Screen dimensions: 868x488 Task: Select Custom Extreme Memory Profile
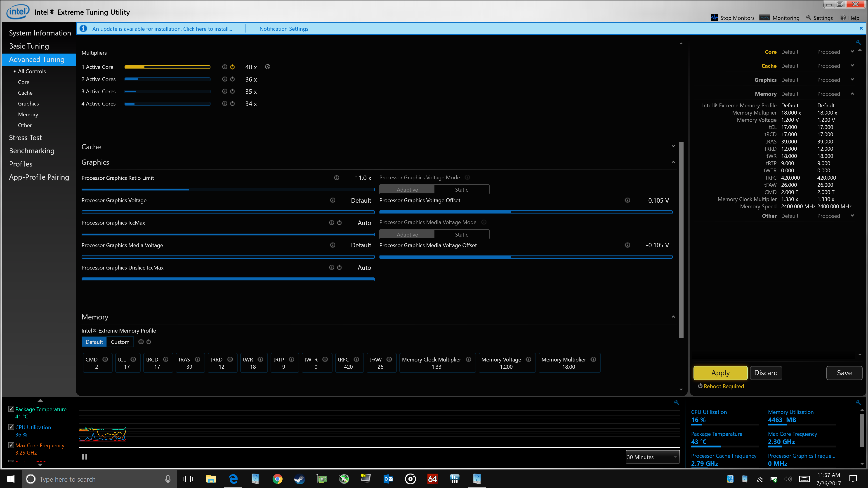[120, 342]
